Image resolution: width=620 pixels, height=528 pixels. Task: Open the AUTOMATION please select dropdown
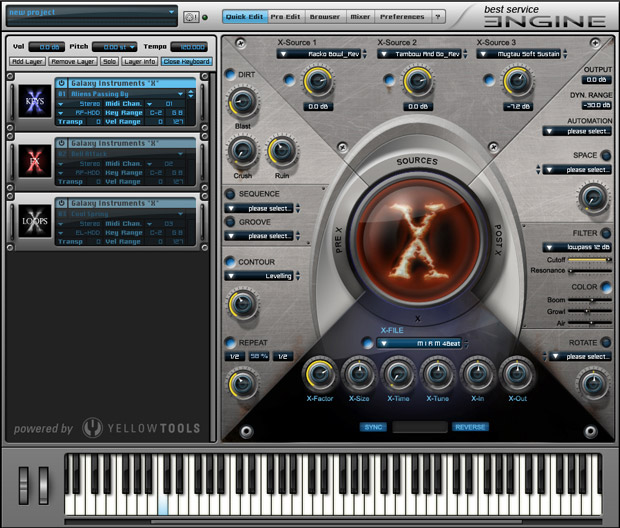577,131
